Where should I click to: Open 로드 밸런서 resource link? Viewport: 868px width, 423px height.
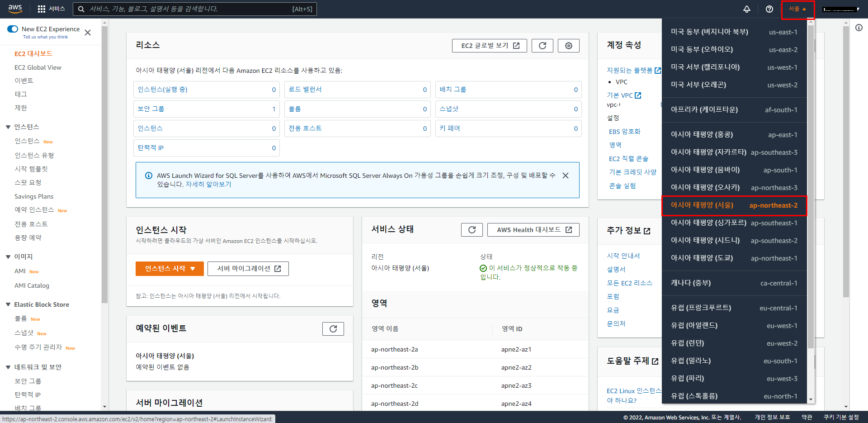(x=305, y=90)
